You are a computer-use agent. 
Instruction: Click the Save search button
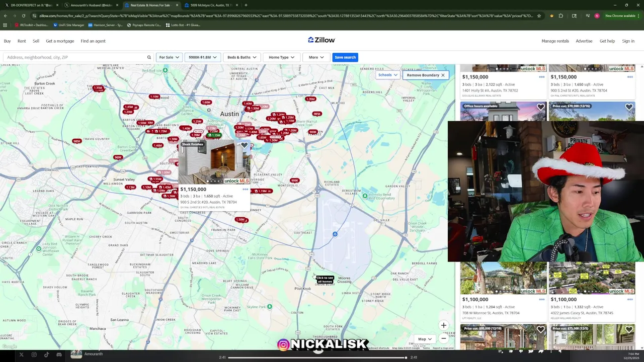(345, 57)
